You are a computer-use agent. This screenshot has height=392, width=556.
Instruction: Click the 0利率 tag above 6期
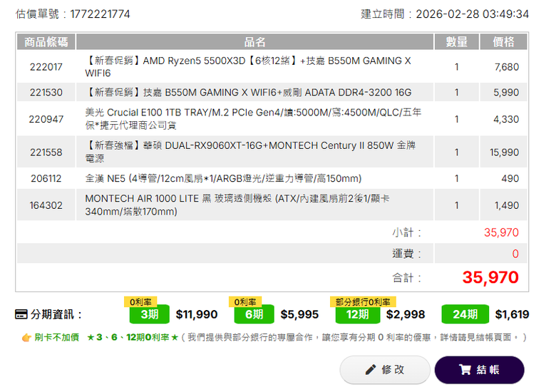(x=245, y=302)
